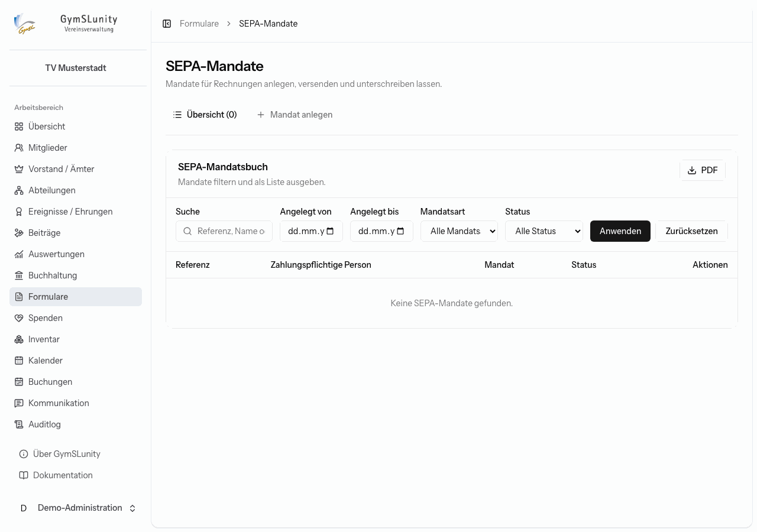The width and height of the screenshot is (757, 532).
Task: Click the Zurücksetzen button
Action: (x=691, y=231)
